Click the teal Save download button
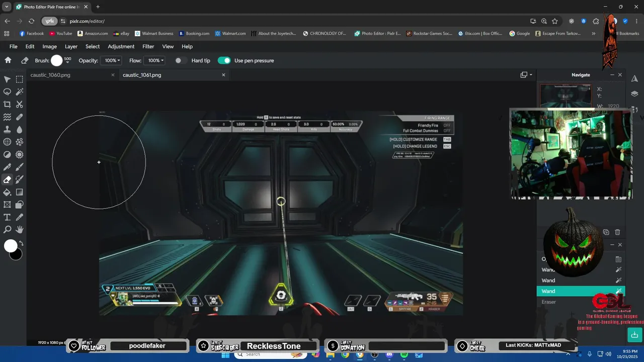This screenshot has height=362, width=644. point(634,334)
